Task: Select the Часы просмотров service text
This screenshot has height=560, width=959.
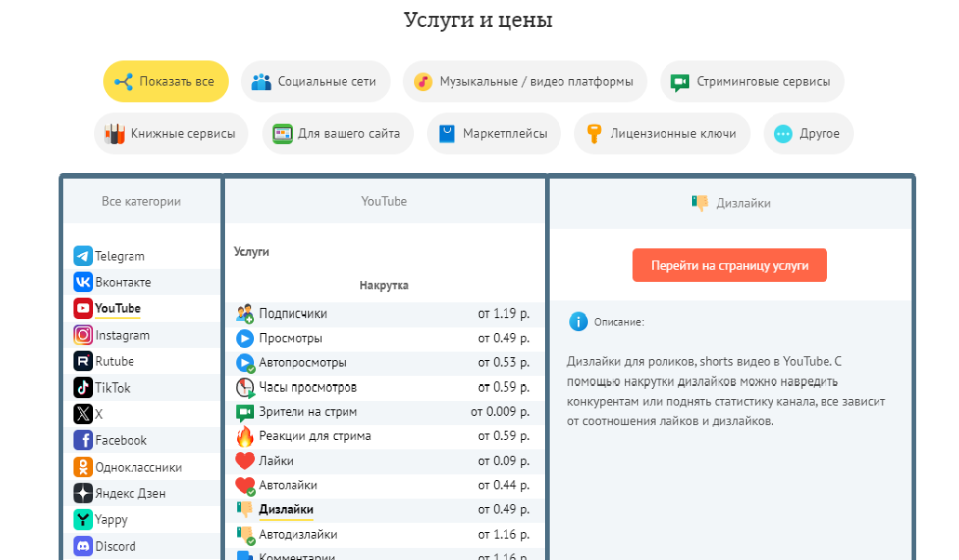Action: 308,387
